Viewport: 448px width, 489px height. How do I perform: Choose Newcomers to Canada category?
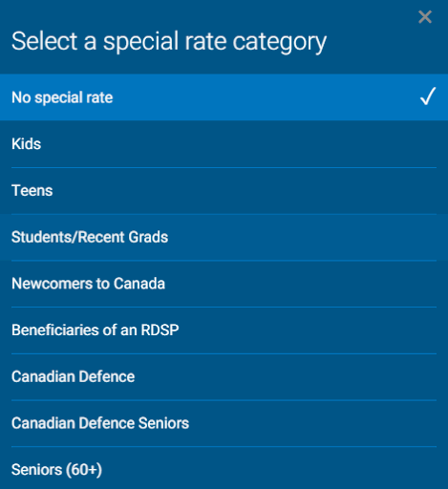coord(224,284)
